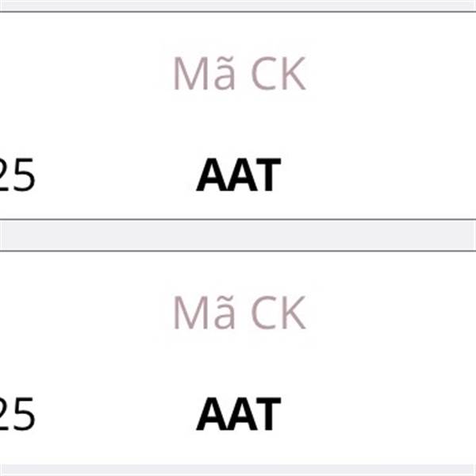This screenshot has height=476, width=476.
Task: Click empty space right of the top Mã CK
Action: coord(389,75)
